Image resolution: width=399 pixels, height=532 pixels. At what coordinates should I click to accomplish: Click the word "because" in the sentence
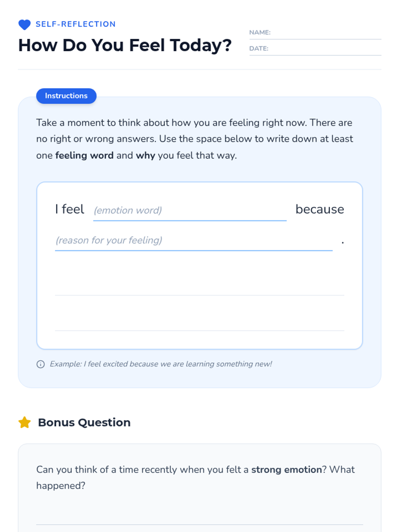(320, 209)
